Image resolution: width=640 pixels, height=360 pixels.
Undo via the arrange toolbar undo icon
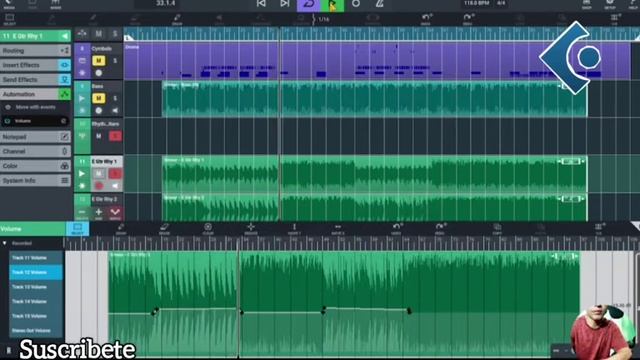point(426,19)
